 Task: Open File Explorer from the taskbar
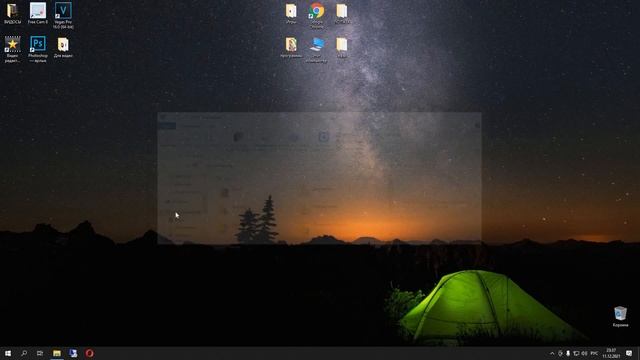click(x=57, y=353)
